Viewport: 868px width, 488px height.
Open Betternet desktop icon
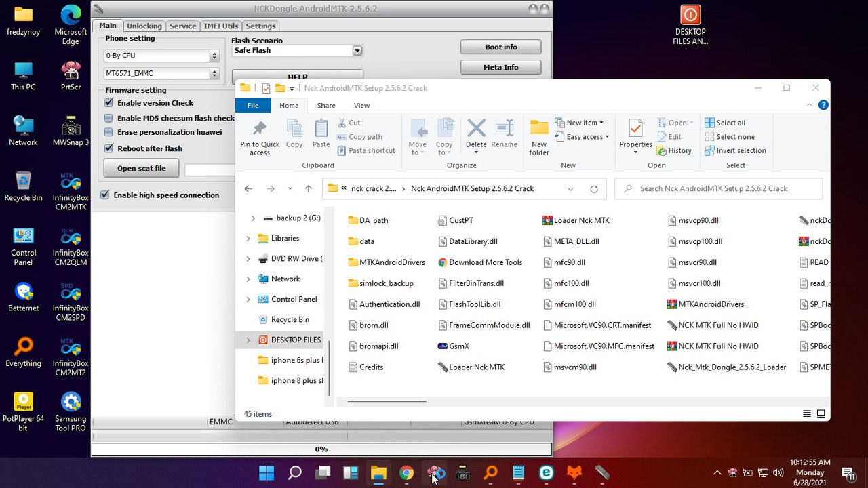23,297
